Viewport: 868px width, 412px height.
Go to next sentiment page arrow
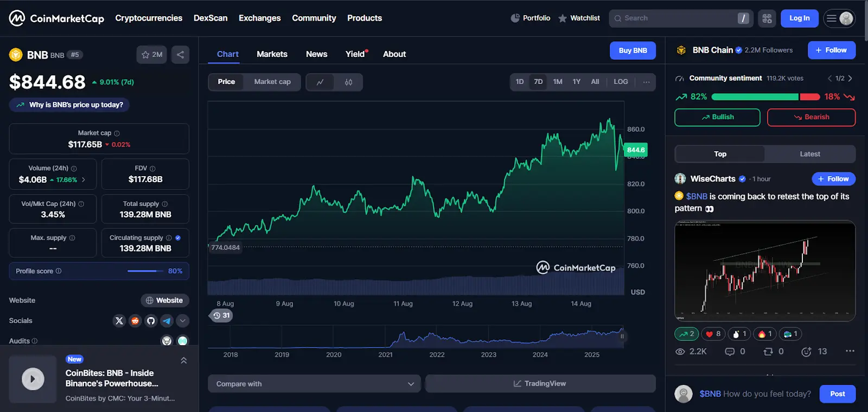tap(850, 79)
